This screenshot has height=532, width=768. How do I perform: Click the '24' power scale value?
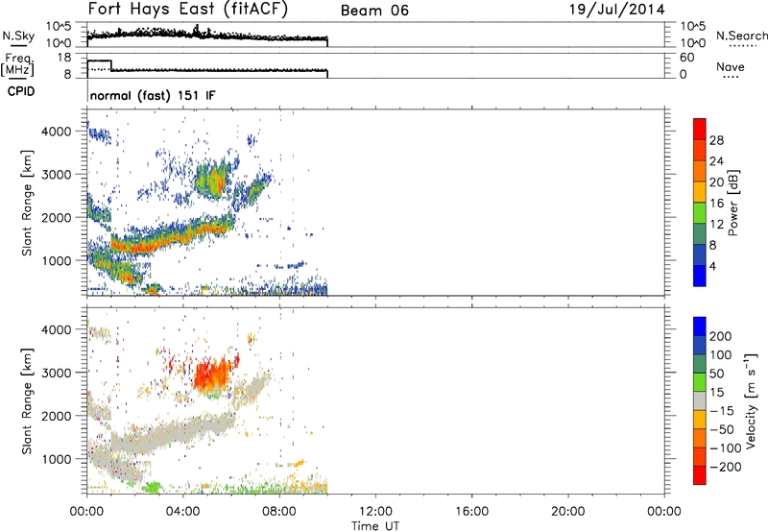pos(716,161)
